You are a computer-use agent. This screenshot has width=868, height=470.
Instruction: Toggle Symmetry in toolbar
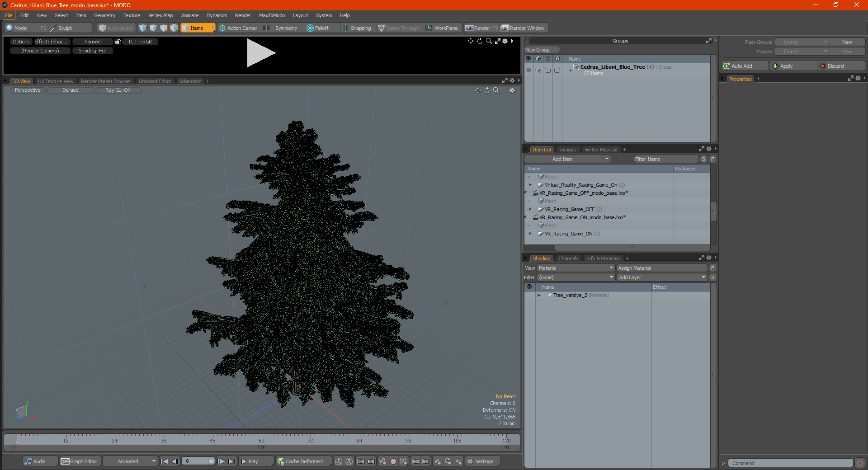tap(282, 28)
